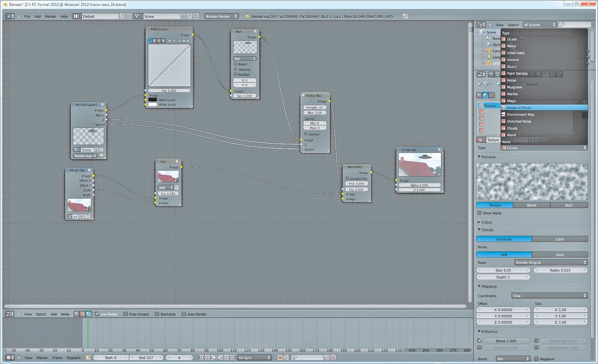Open the node editor type selector icon
Screen dimensions: 598x364
[10, 314]
